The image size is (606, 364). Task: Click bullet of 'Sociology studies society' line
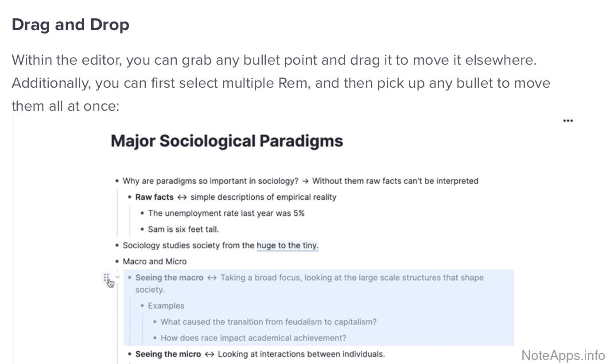pos(117,245)
